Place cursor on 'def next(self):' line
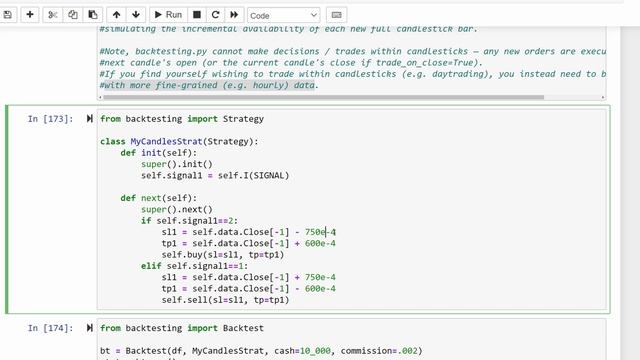This screenshot has height=360, width=640. [x=158, y=198]
